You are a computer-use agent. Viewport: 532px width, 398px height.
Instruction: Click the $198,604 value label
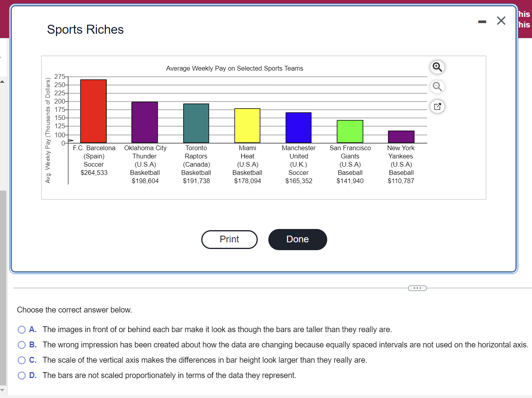pyautogui.click(x=145, y=181)
